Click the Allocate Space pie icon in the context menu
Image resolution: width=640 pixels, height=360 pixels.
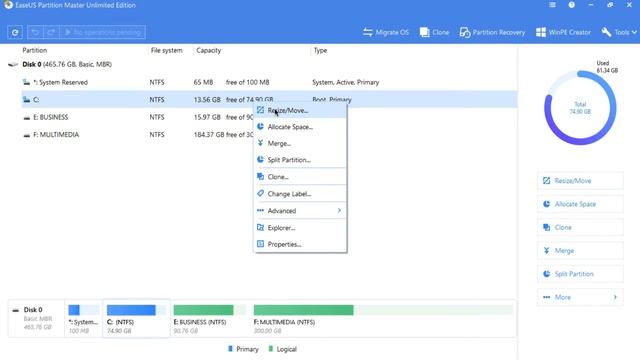pos(260,127)
